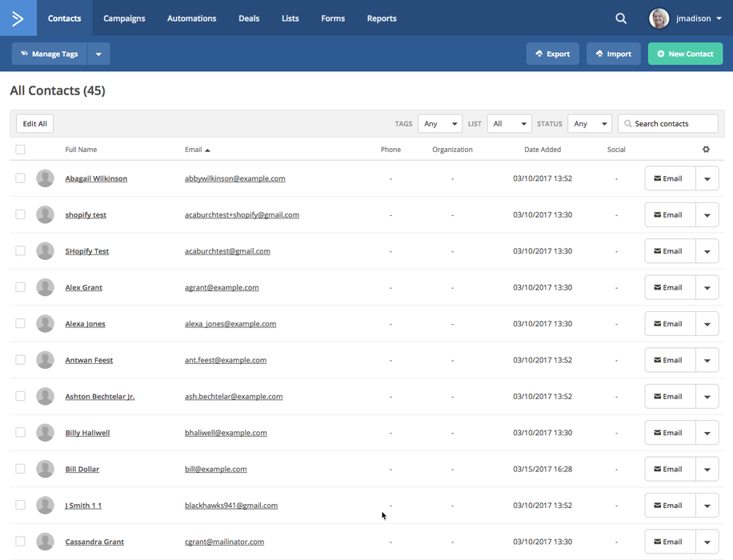Check the shopify test row checkbox

click(x=20, y=214)
